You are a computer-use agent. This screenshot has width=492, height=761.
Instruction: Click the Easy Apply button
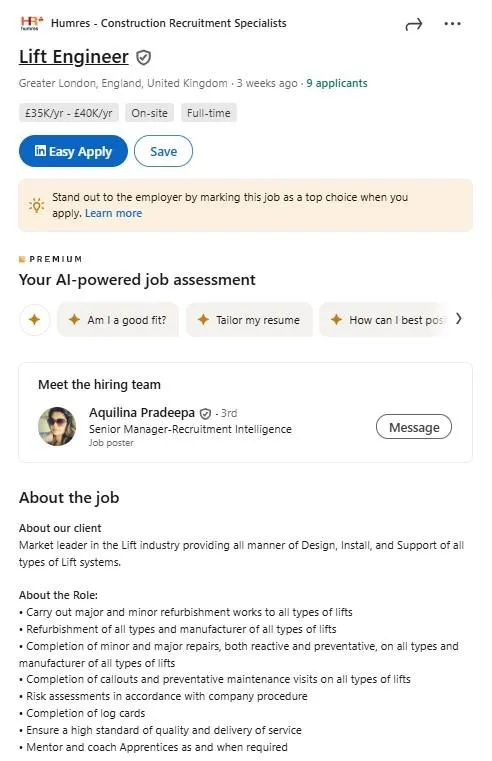coord(73,151)
